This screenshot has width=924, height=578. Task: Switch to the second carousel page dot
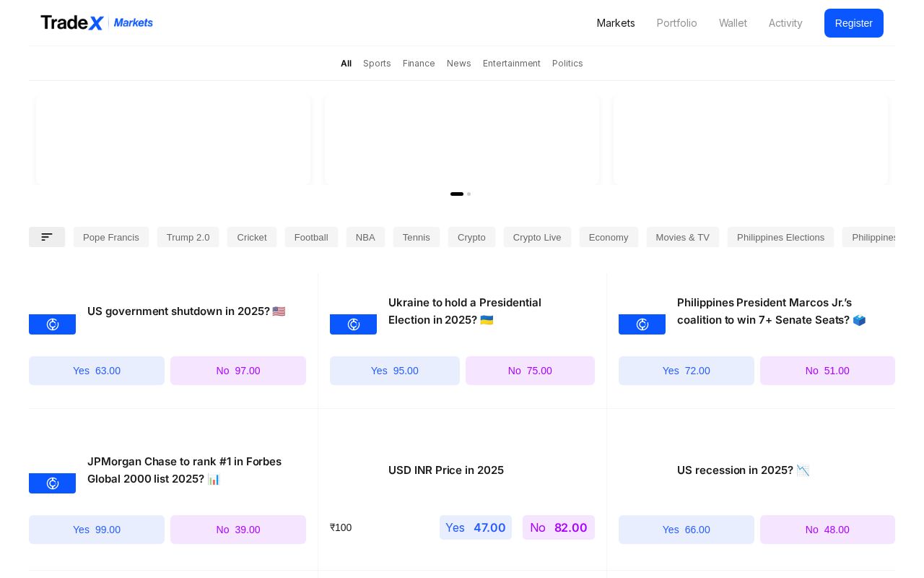pyautogui.click(x=468, y=194)
